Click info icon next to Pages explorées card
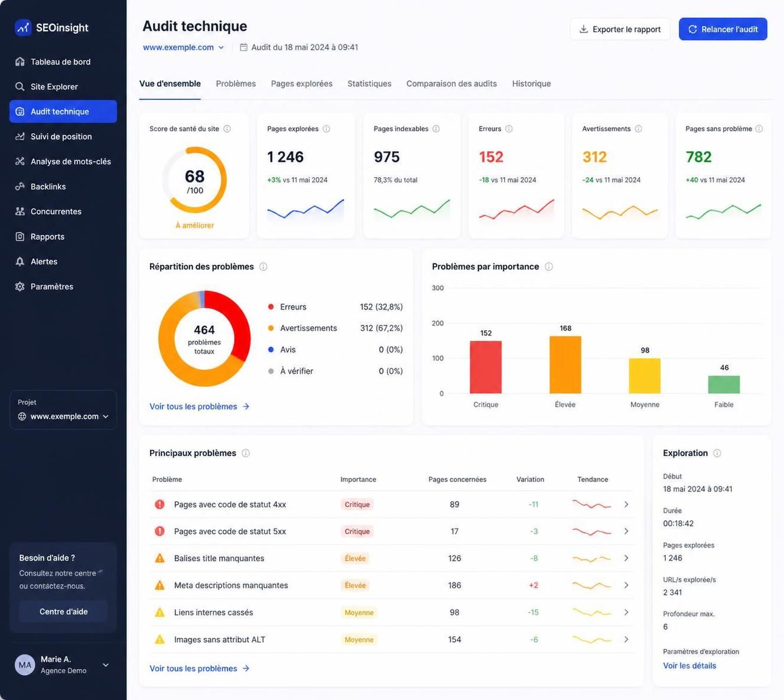This screenshot has width=784, height=700. coord(326,129)
